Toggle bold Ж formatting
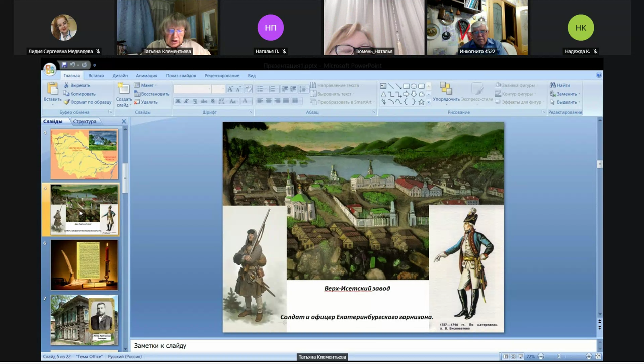 point(178,101)
